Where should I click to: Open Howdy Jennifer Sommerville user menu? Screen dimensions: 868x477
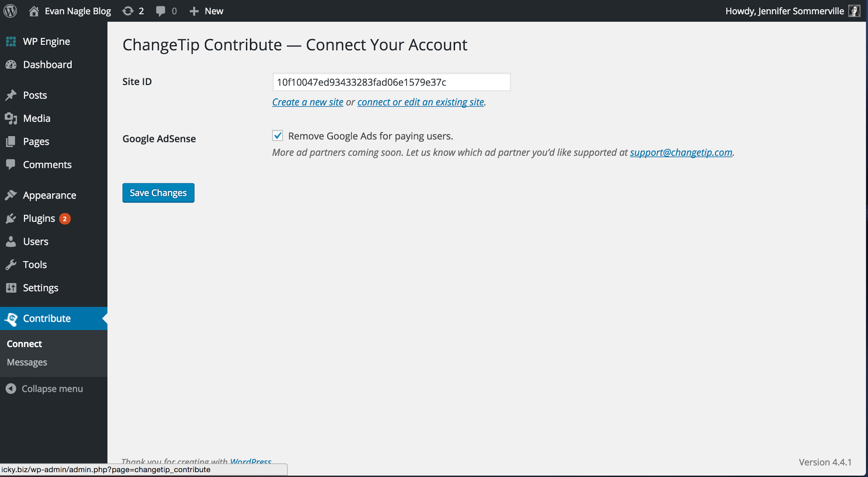click(793, 11)
